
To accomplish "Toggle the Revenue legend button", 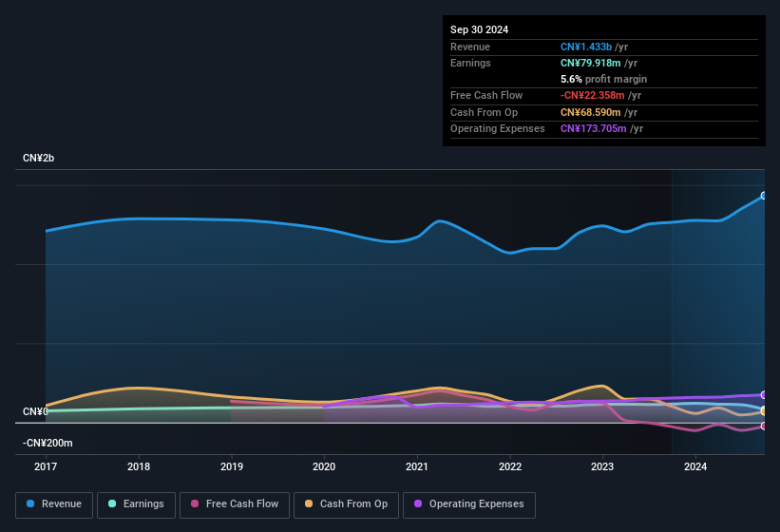I will click(54, 504).
